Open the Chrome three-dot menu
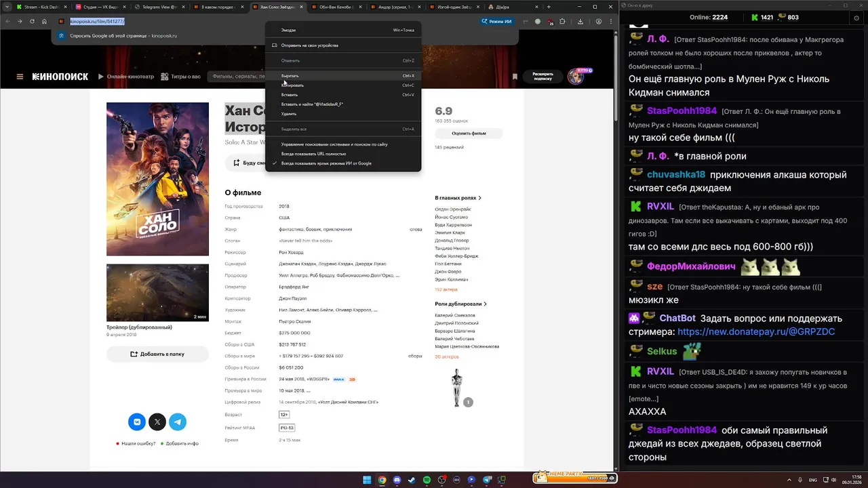 point(610,21)
